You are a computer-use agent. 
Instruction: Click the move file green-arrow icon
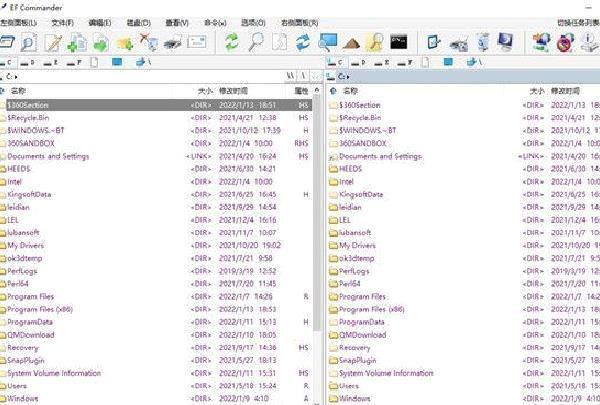pos(101,42)
